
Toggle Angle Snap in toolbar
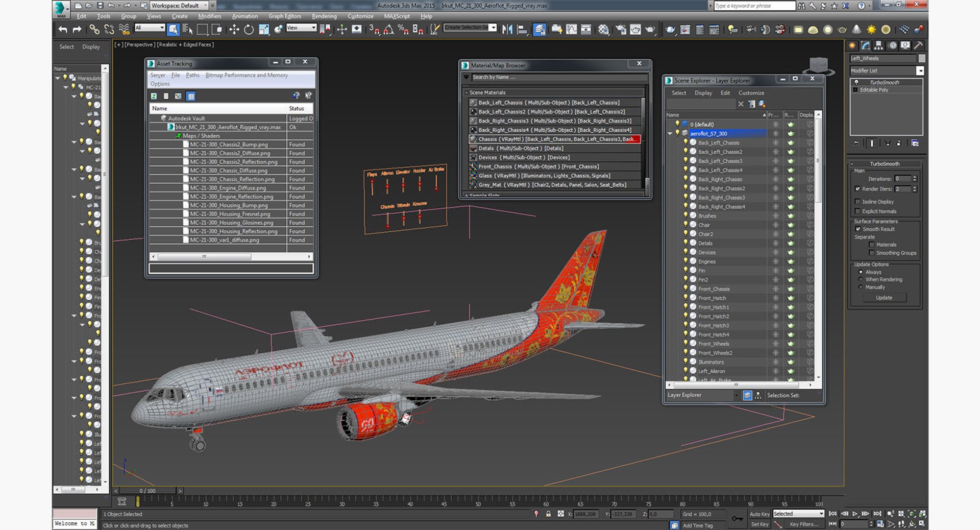click(x=388, y=30)
